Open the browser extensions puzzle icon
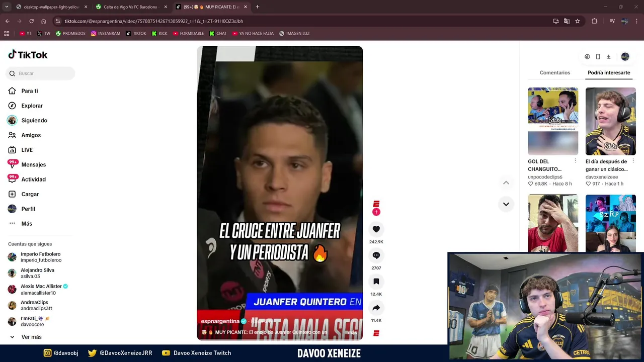This screenshot has height=362, width=644. (595, 21)
